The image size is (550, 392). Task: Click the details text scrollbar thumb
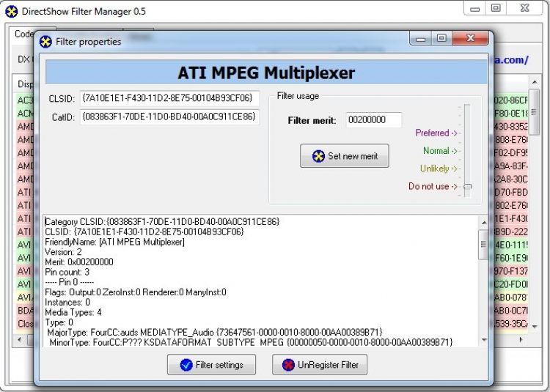[x=483, y=244]
